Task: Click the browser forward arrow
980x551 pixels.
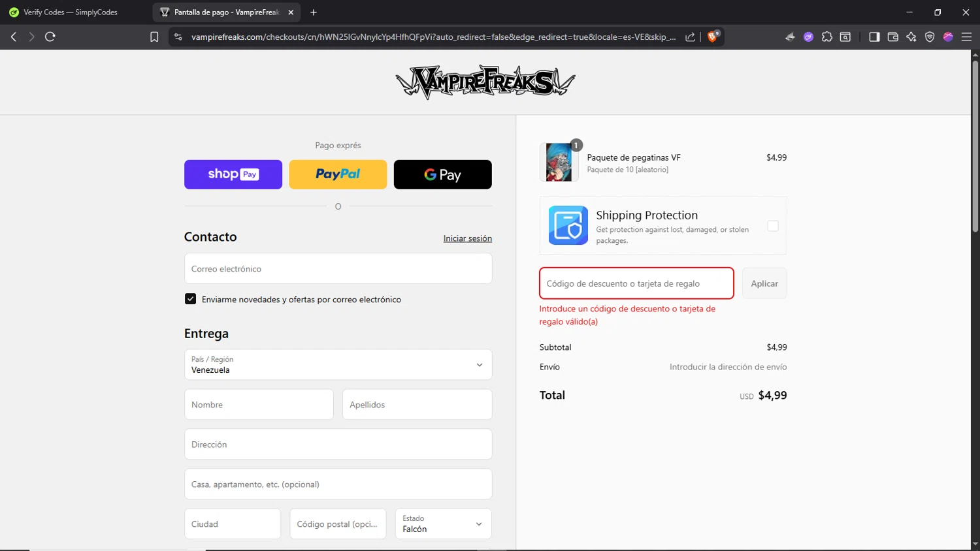Action: (31, 37)
